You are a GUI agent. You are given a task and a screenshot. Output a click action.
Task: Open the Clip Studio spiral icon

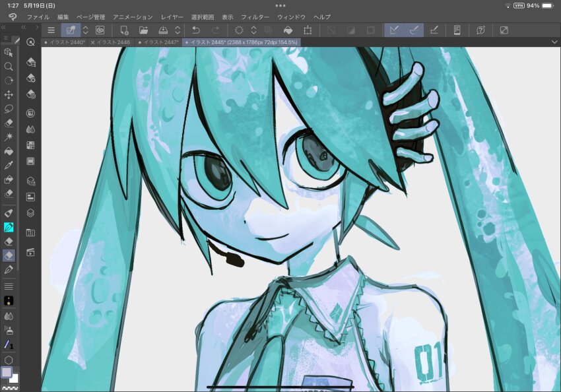coord(100,30)
